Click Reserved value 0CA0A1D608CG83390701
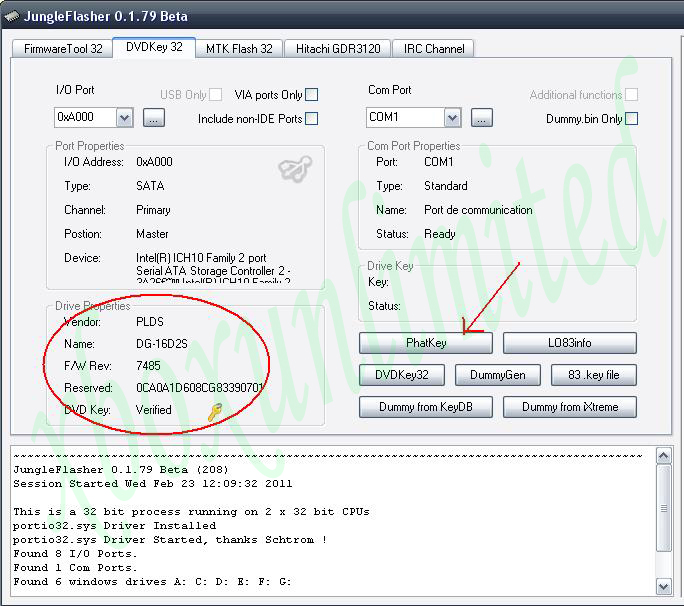 point(200,388)
